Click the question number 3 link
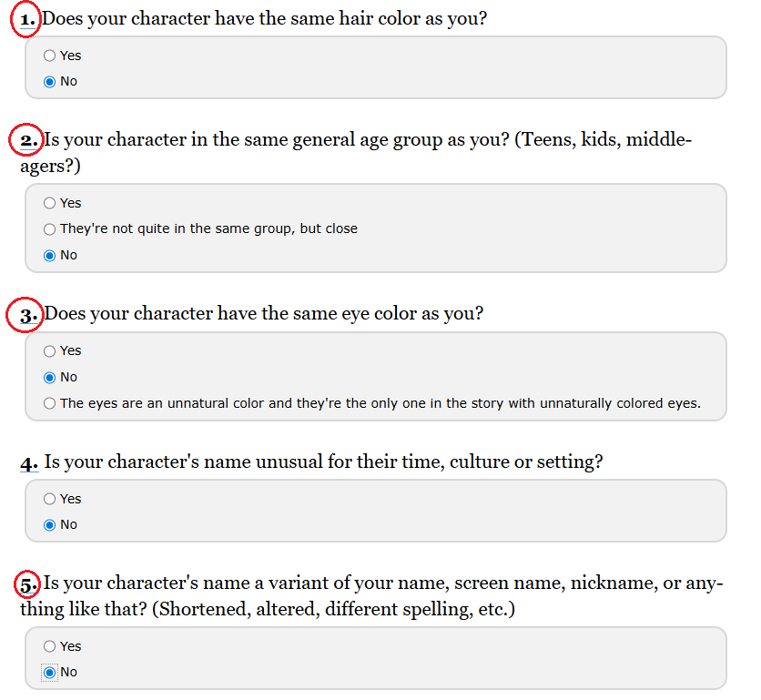 pos(30,314)
